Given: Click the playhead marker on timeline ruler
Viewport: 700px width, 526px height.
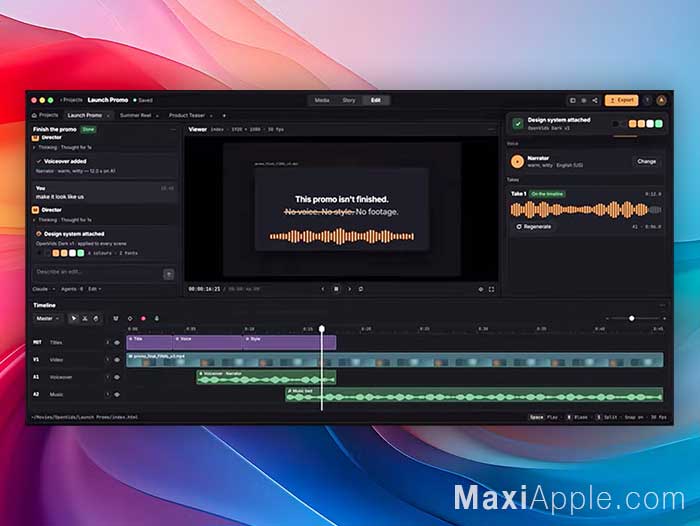Looking at the screenshot, I should click(x=322, y=329).
